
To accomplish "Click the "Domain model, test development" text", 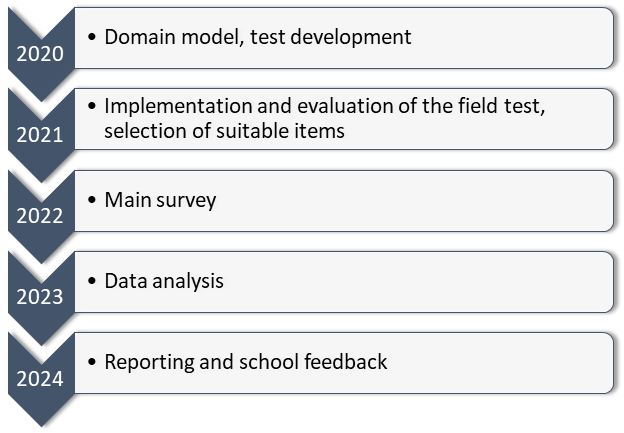I will (257, 37).
